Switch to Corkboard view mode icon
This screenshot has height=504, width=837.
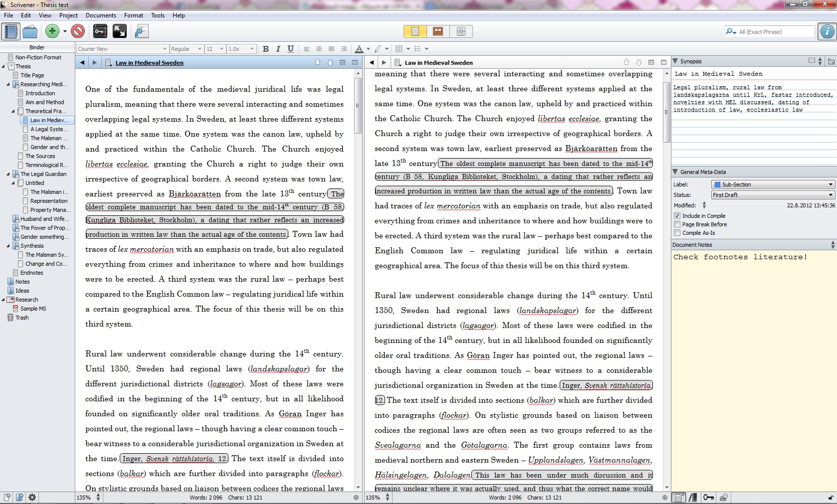click(438, 31)
